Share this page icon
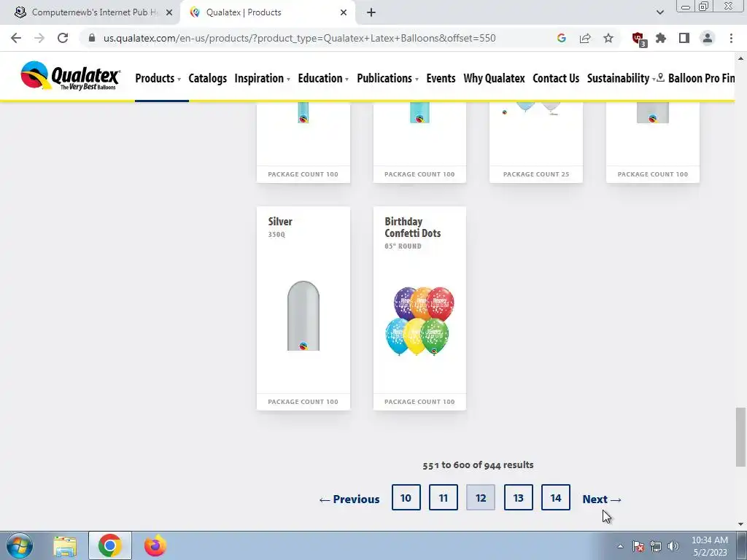This screenshot has width=747, height=560. [585, 38]
